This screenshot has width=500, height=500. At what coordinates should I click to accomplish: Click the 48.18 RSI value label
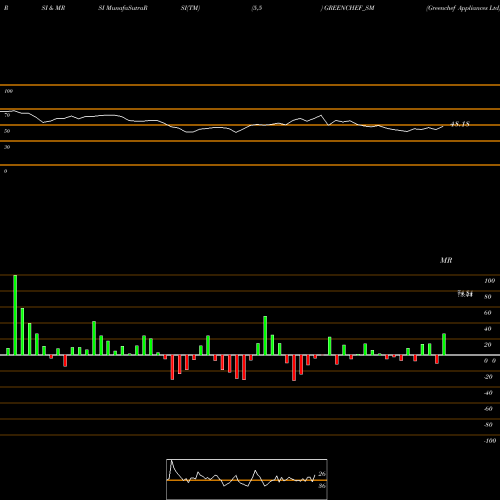460,124
